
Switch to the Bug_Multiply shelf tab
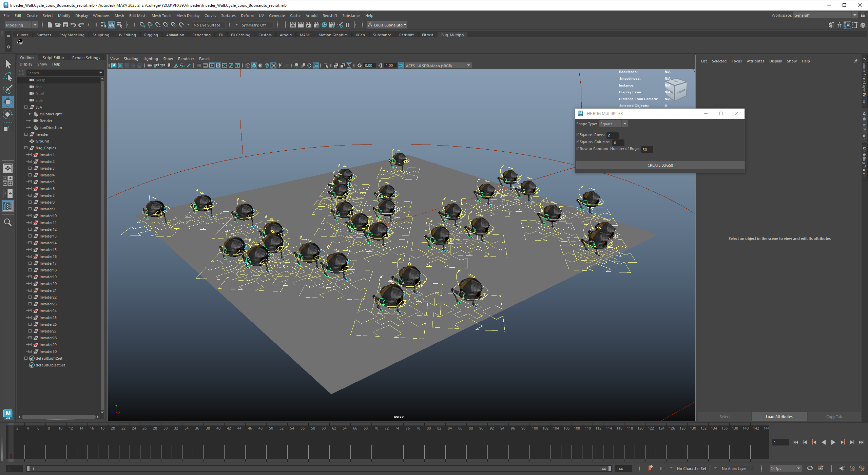[452, 35]
